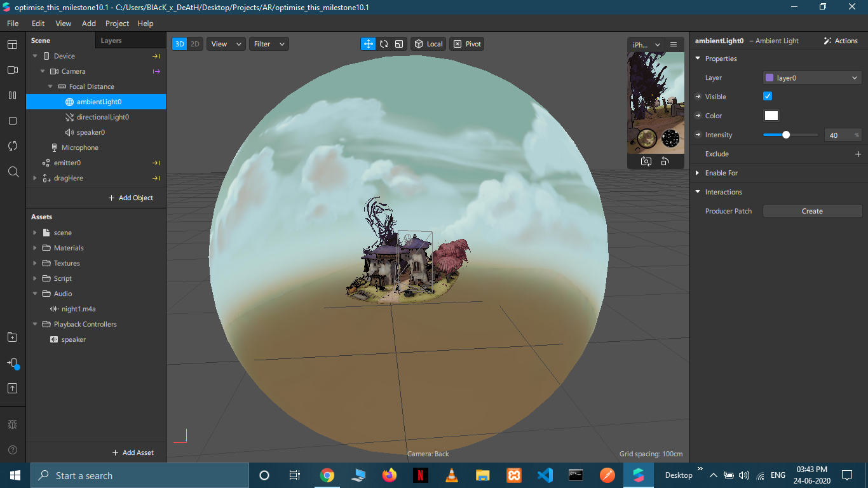The height and width of the screenshot is (488, 868).
Task: Expand the Materials asset folder
Action: (35, 248)
